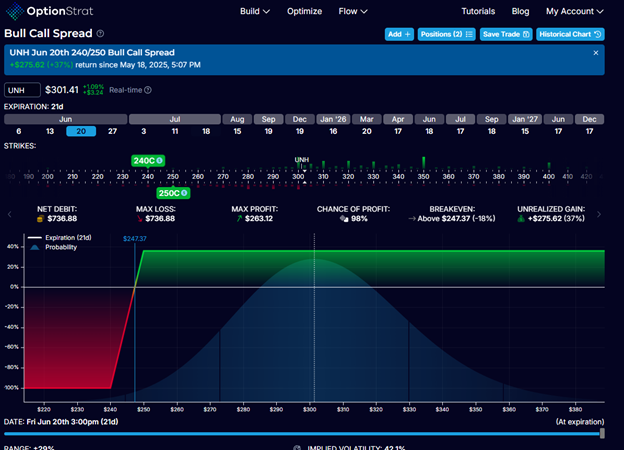The width and height of the screenshot is (624, 450).
Task: Open Positions (2) list
Action: [x=447, y=34]
